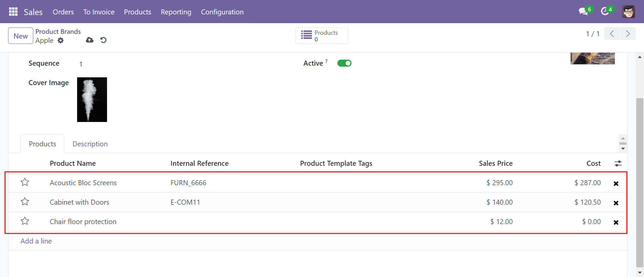Open the Sales app home
Image resolution: width=644 pixels, height=277 pixels.
point(33,12)
